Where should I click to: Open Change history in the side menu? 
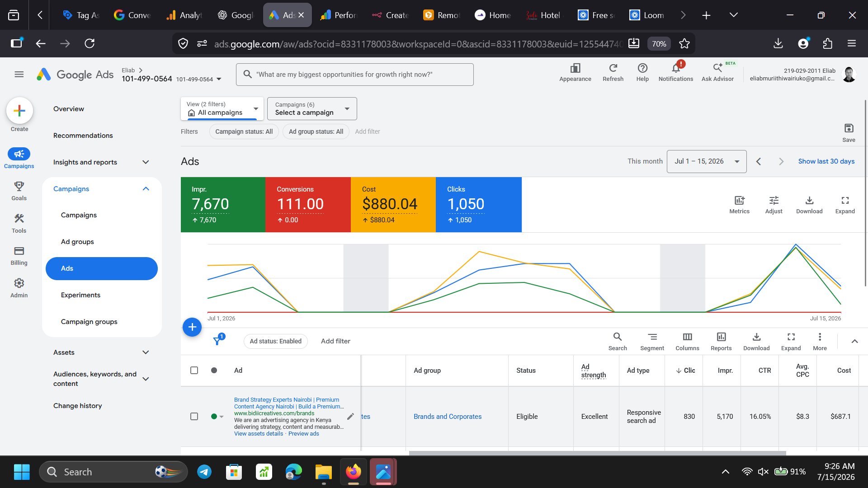(78, 406)
